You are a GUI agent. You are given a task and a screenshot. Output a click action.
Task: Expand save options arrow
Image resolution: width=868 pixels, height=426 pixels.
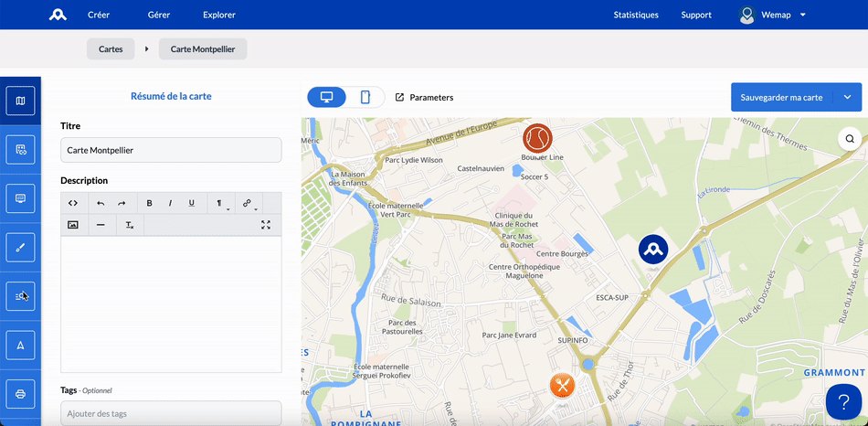point(848,97)
